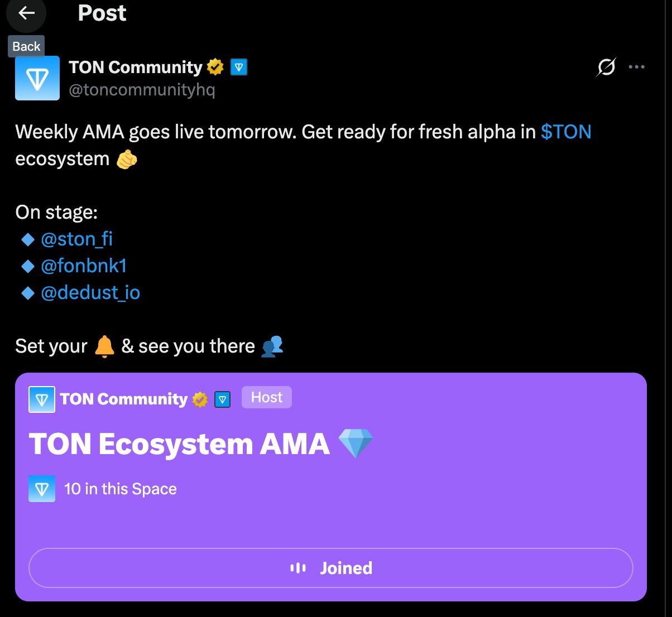The image size is (672, 617).
Task: Go back using the arrow icon
Action: (26, 13)
